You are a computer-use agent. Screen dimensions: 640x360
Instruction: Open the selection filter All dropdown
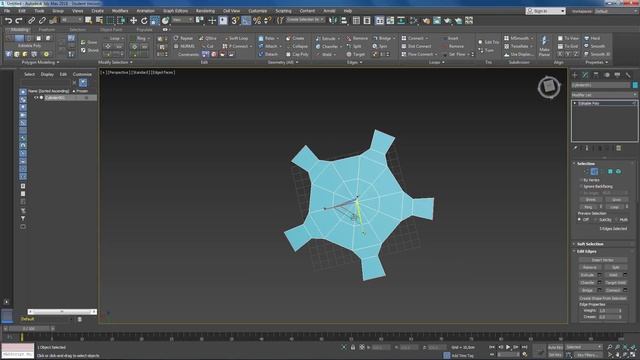pos(71,20)
